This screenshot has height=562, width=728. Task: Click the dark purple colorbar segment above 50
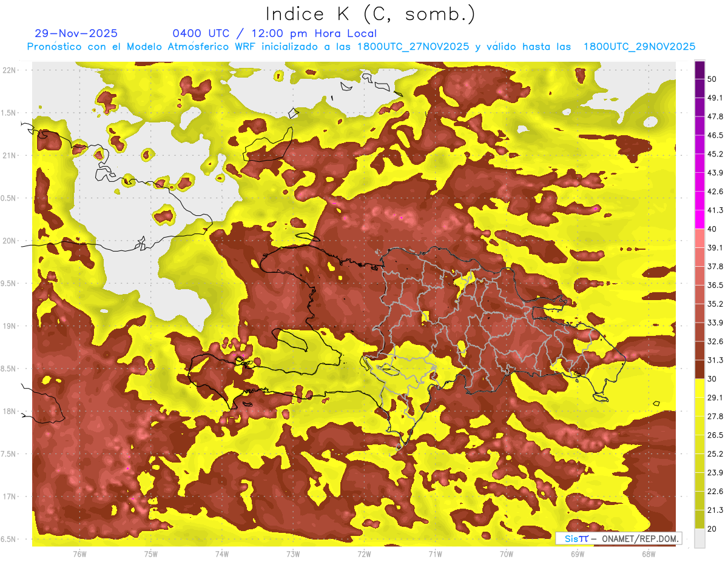(699, 71)
